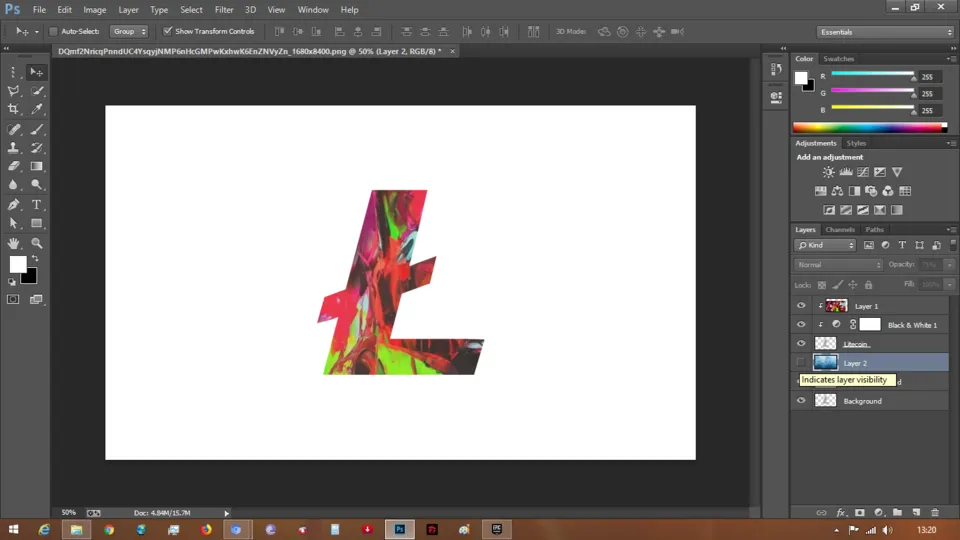Select the Crop tool
Screen dimensions: 960x540
pos(13,109)
